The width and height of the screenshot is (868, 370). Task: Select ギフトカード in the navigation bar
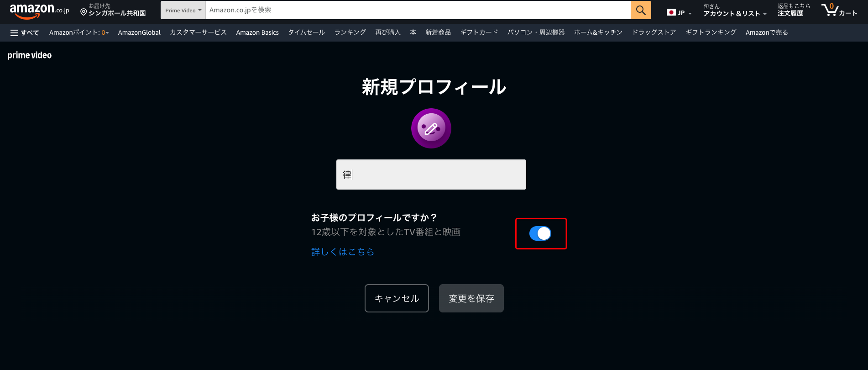pyautogui.click(x=479, y=32)
